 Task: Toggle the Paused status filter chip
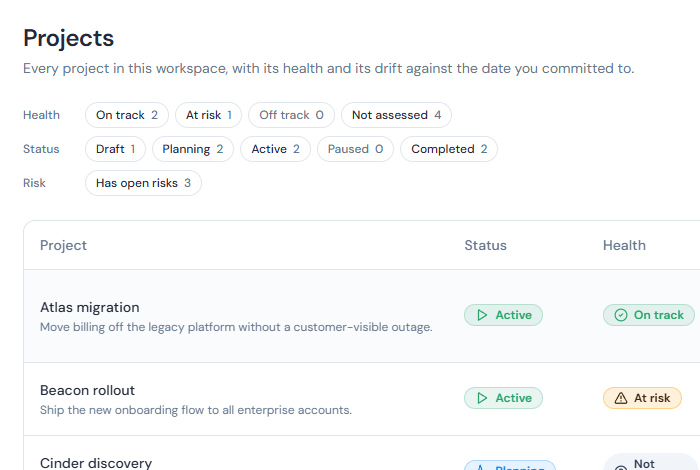355,149
